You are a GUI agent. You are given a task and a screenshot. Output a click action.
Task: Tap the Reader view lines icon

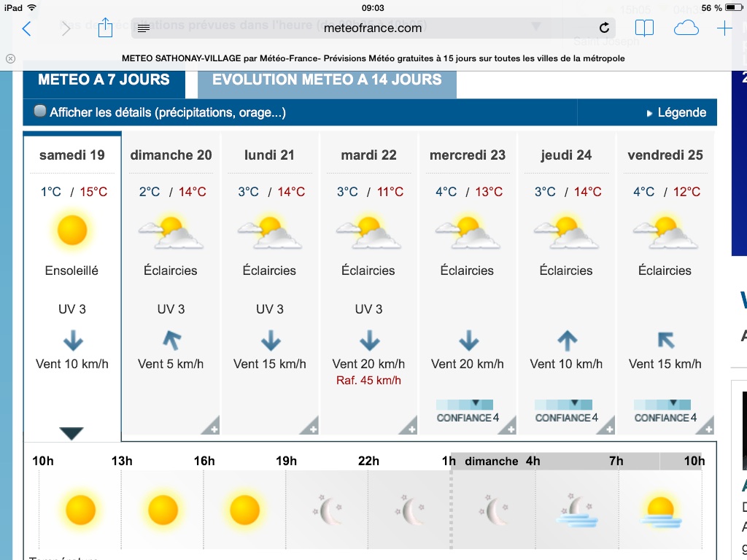[144, 28]
